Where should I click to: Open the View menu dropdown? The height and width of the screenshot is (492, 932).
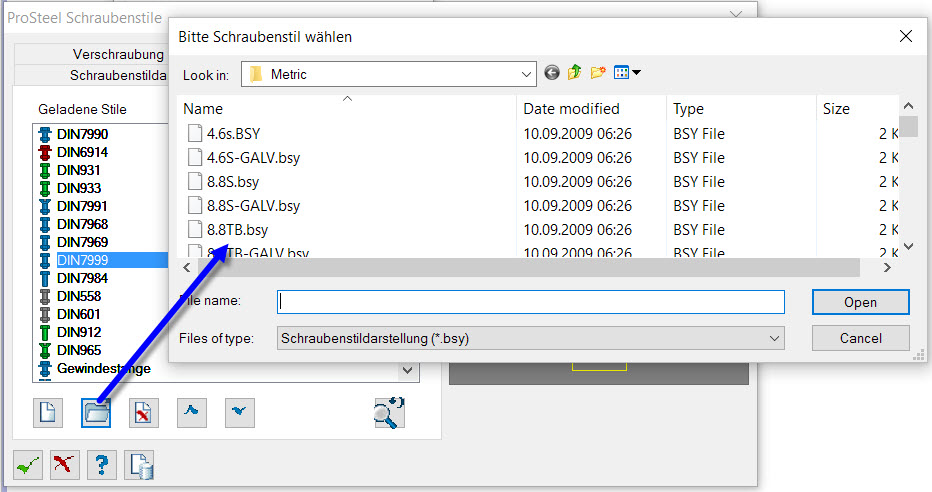[628, 72]
